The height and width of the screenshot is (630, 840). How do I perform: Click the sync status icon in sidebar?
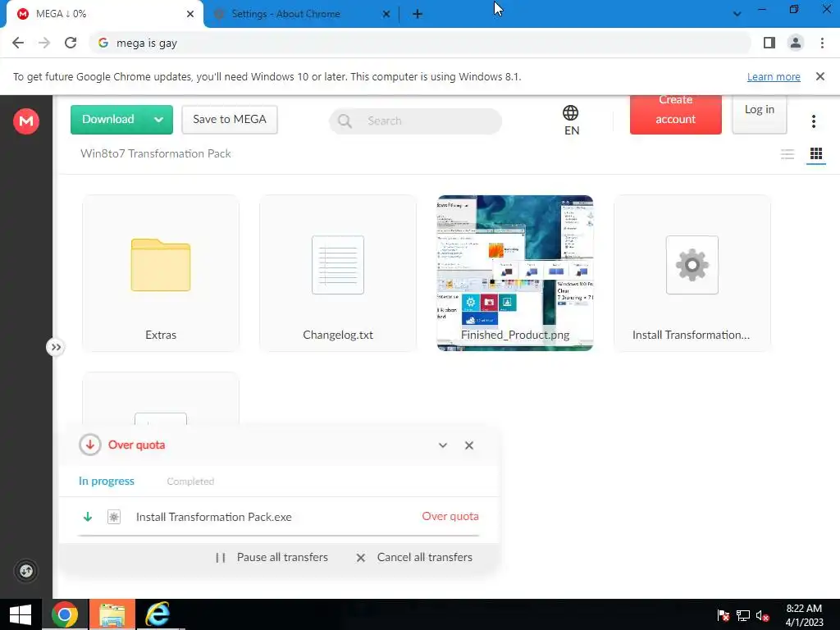[25, 571]
